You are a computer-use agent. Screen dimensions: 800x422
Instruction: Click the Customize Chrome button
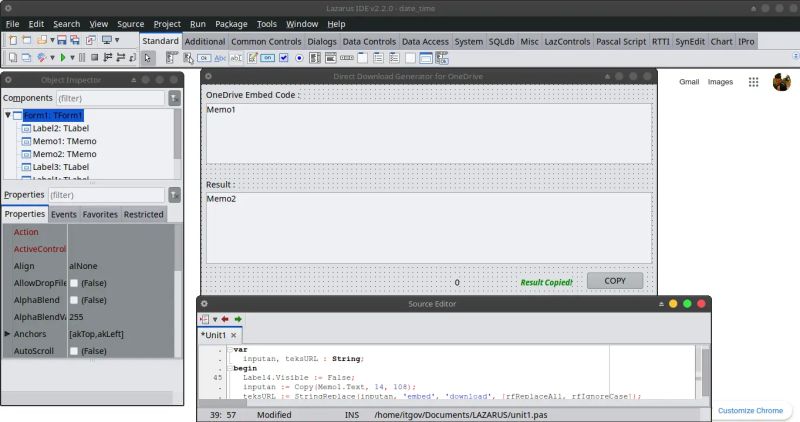coord(750,410)
